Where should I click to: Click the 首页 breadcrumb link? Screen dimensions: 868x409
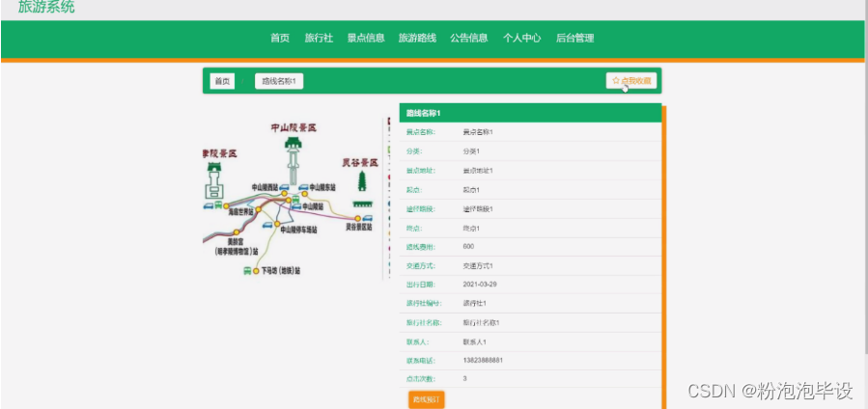coord(222,82)
